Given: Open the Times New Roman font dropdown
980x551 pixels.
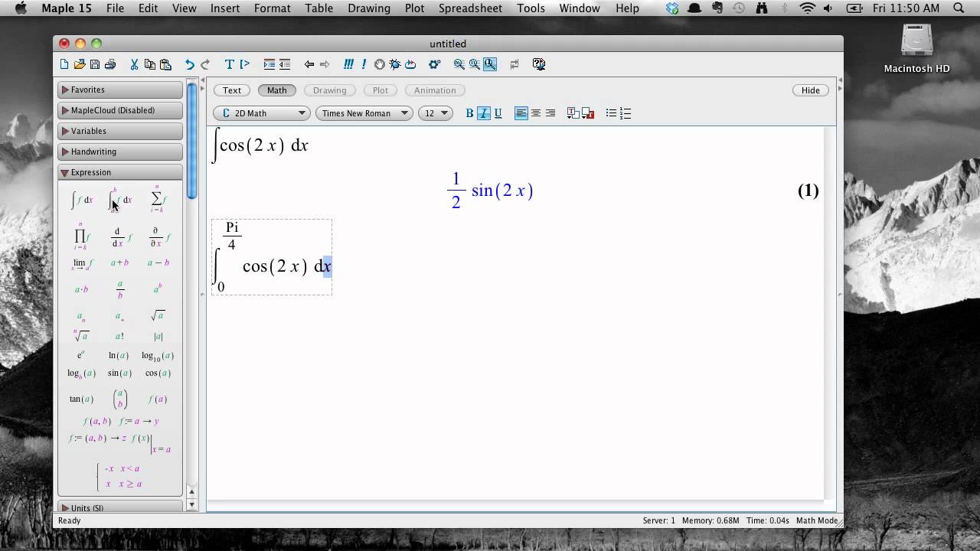Looking at the screenshot, I should tap(364, 113).
